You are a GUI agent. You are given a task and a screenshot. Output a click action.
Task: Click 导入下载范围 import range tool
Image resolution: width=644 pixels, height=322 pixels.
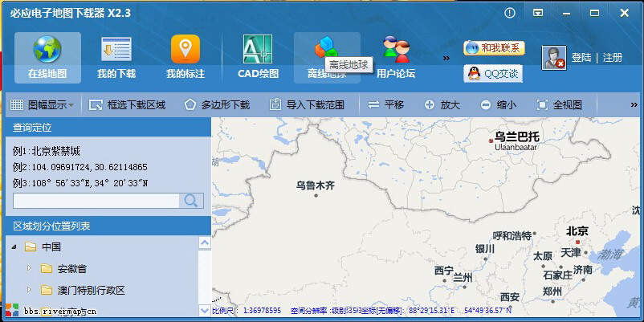[307, 105]
